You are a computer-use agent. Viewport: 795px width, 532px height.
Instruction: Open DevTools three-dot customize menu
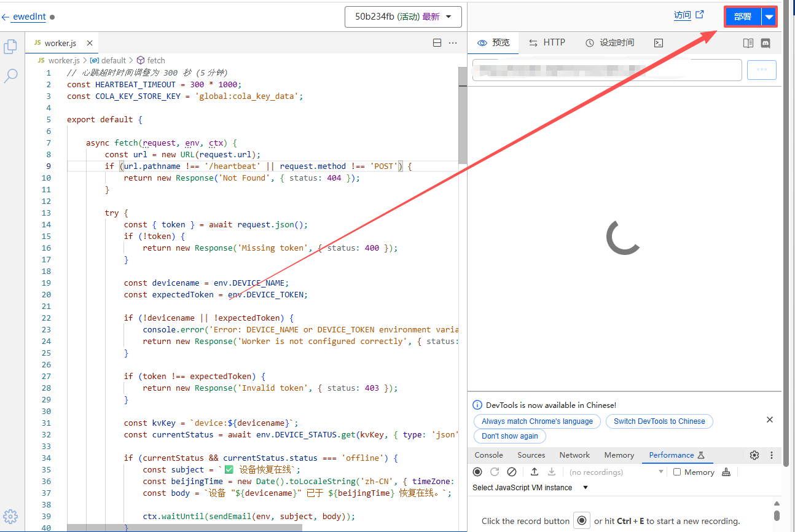click(x=772, y=455)
